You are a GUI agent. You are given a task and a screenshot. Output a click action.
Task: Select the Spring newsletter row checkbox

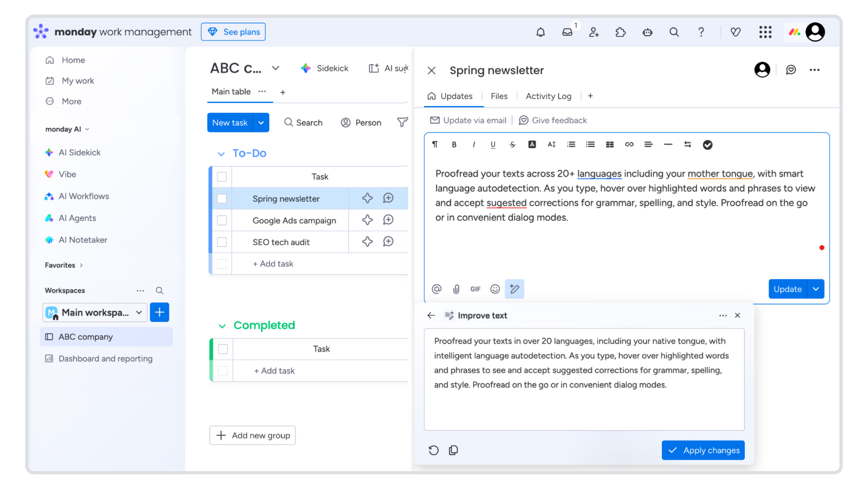pyautogui.click(x=222, y=199)
